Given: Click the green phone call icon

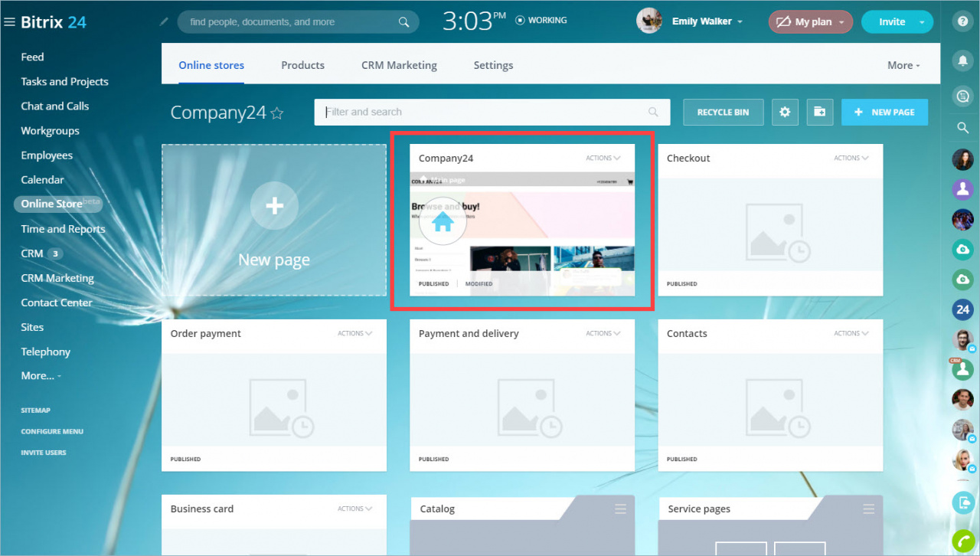Looking at the screenshot, I should (x=962, y=541).
